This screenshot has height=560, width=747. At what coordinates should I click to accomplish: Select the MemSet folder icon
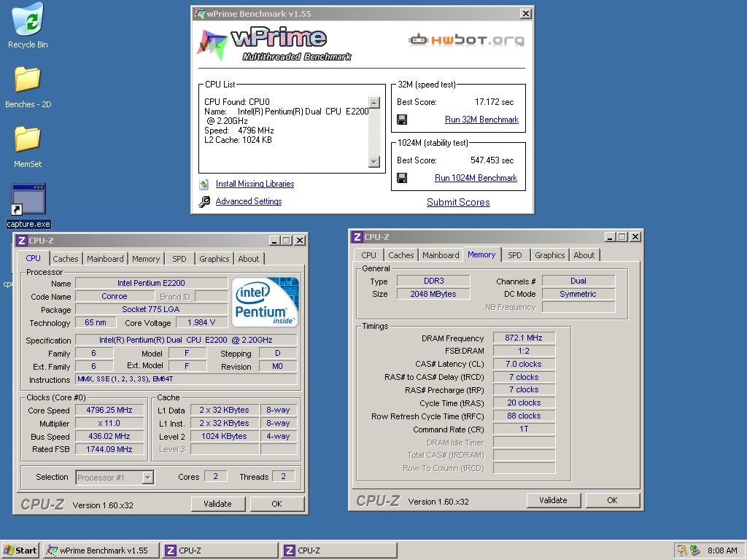pyautogui.click(x=28, y=139)
